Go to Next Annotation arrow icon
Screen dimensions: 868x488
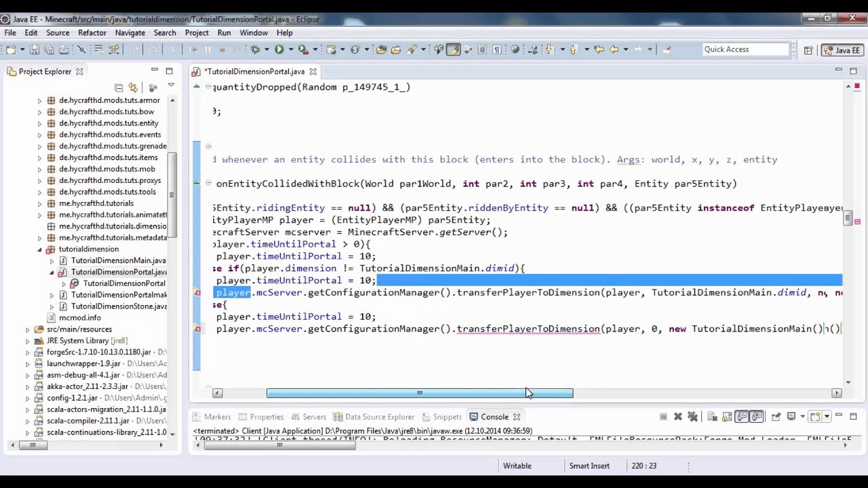click(550, 49)
